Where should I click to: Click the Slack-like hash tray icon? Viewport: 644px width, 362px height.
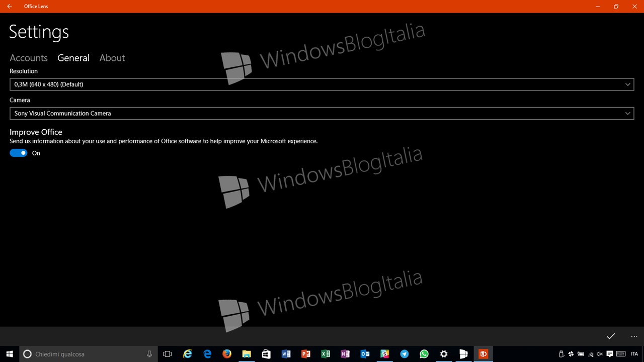point(571,354)
